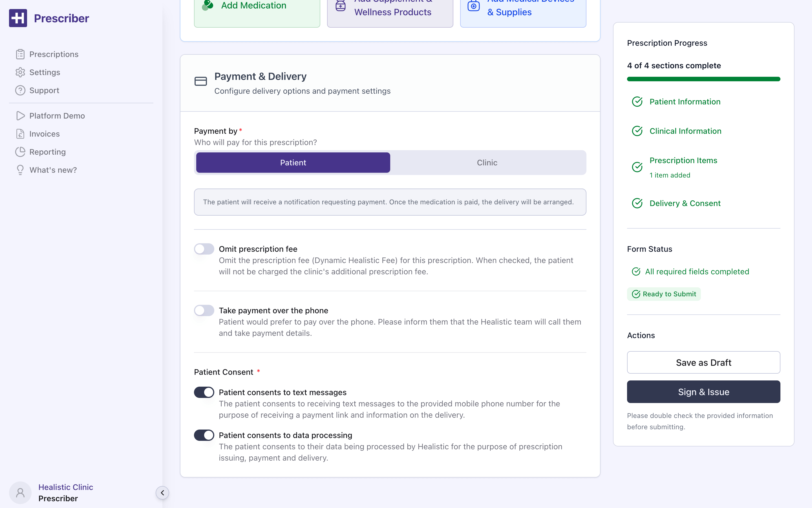This screenshot has height=508, width=812.
Task: Click the Add Medication pill icon
Action: click(208, 5)
